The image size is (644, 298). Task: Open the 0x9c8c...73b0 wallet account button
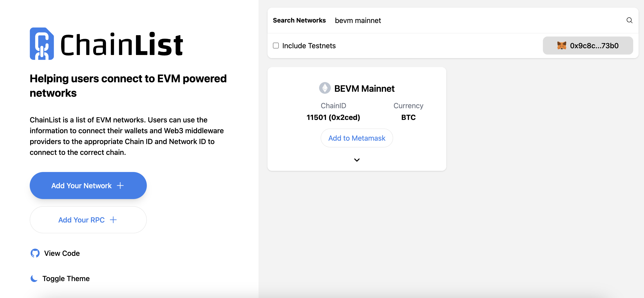coord(588,46)
